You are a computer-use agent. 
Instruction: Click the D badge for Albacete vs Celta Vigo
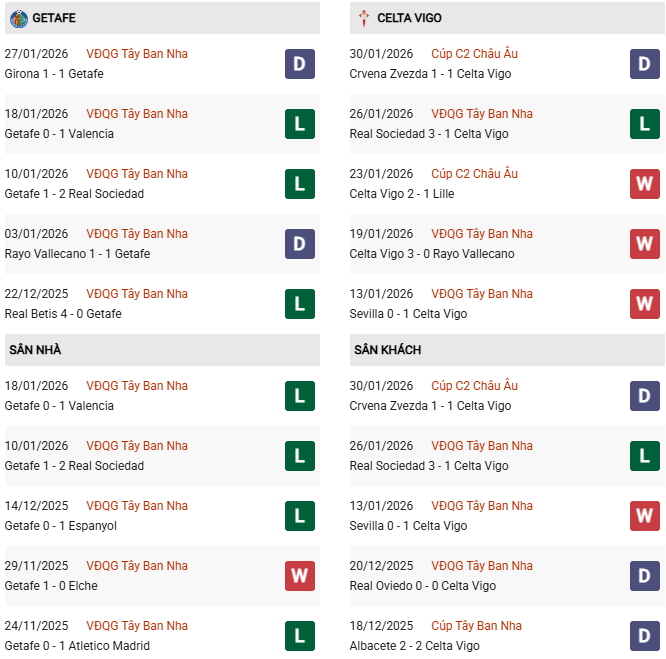(x=645, y=636)
